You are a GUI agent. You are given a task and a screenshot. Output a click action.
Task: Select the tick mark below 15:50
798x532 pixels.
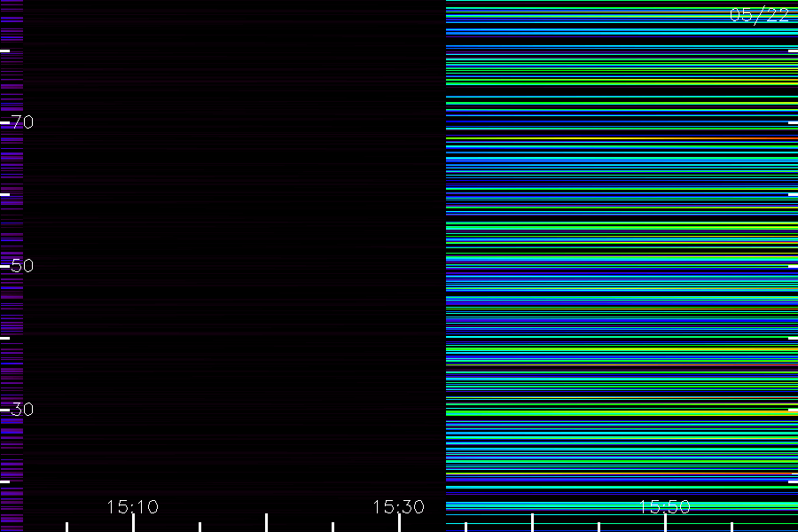(x=665, y=523)
